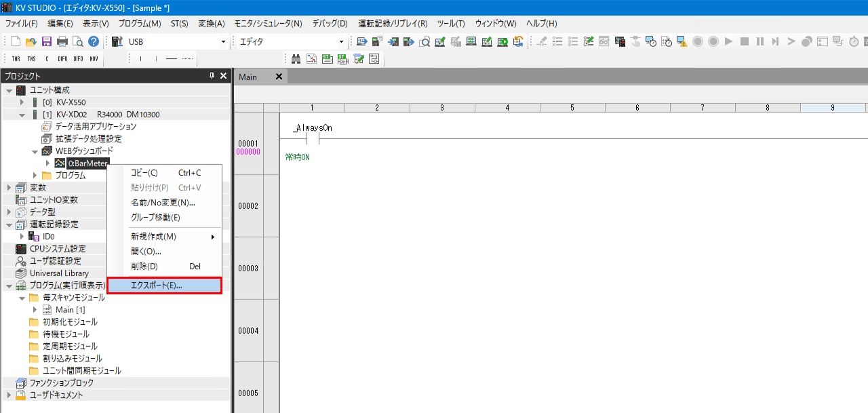Select CPUシステム設定 in project tree

pos(58,249)
